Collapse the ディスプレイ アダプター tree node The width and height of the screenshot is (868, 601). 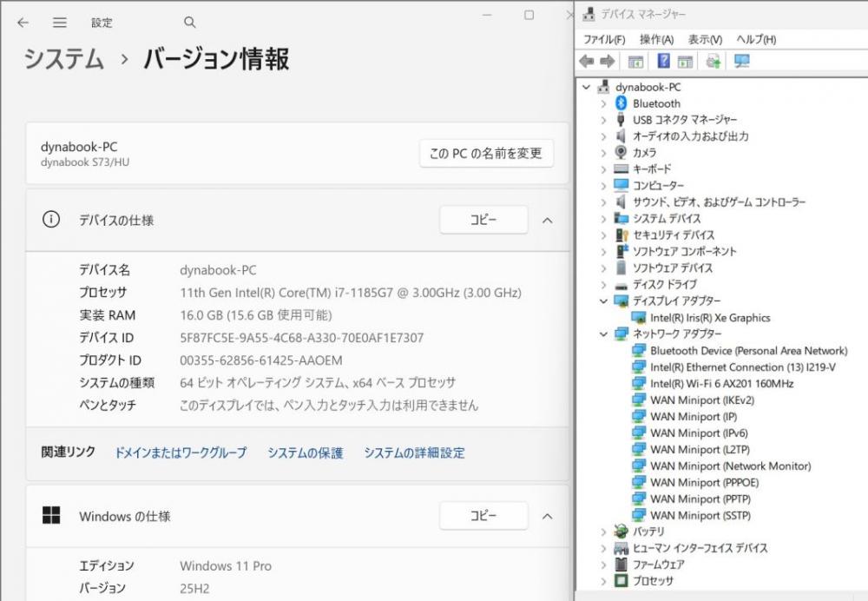(x=604, y=300)
